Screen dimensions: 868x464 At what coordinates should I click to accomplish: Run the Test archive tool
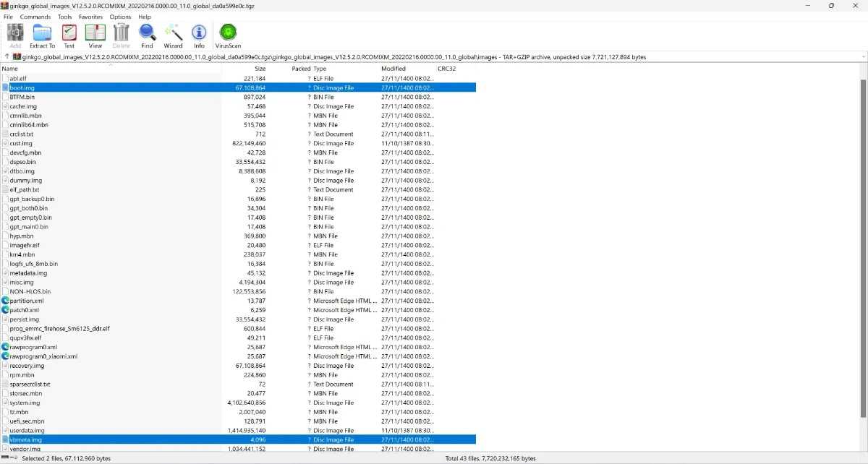tap(69, 35)
